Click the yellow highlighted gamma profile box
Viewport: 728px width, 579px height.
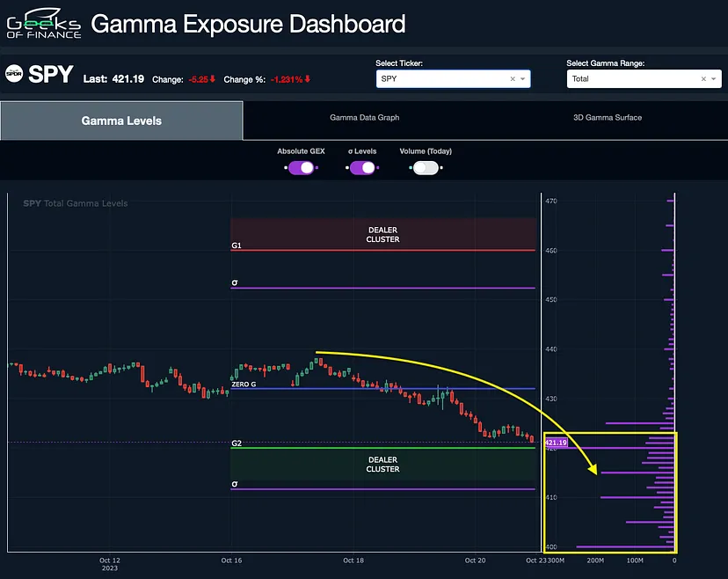coord(611,493)
